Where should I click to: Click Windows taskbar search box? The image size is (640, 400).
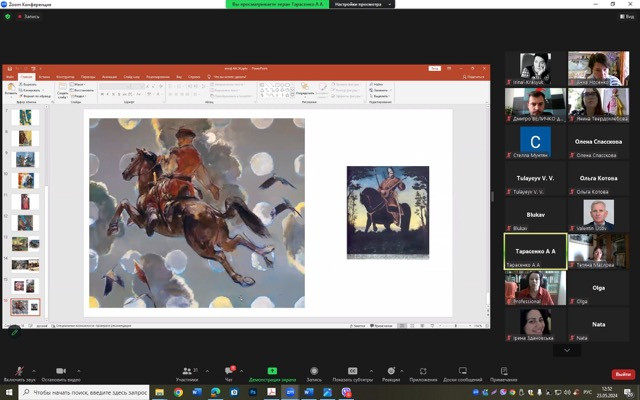click(x=85, y=393)
